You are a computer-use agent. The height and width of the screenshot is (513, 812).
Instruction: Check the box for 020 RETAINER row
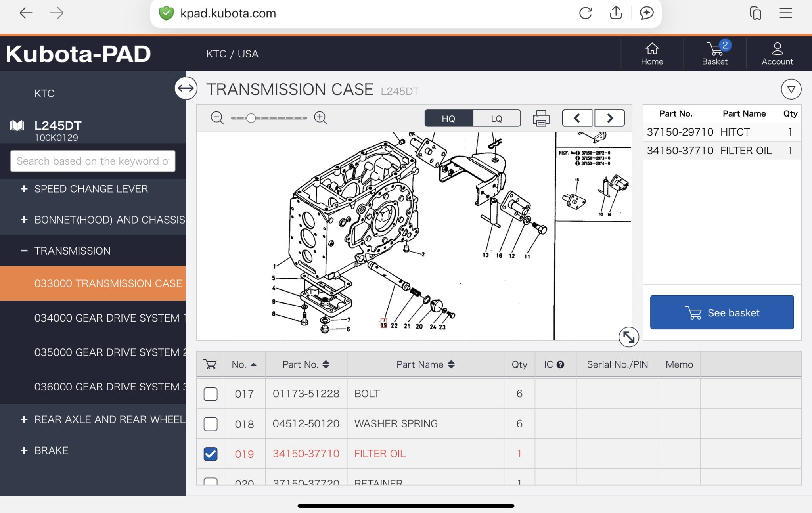(x=210, y=481)
